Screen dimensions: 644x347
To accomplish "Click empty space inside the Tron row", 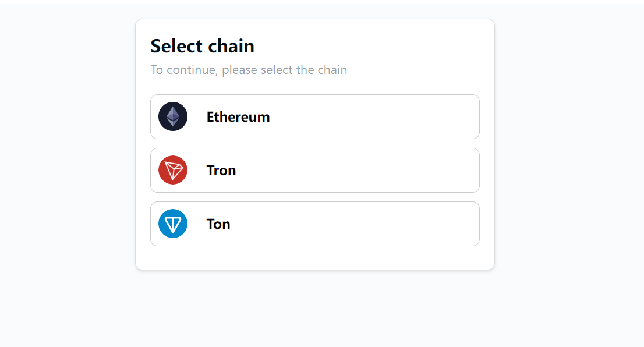I will coord(378,170).
